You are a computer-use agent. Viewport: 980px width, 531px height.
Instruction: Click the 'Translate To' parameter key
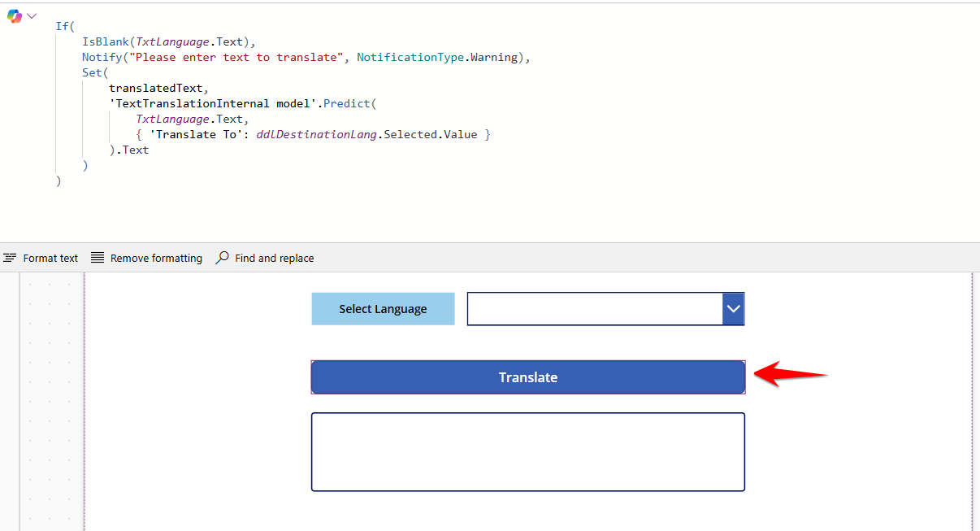pyautogui.click(x=194, y=134)
